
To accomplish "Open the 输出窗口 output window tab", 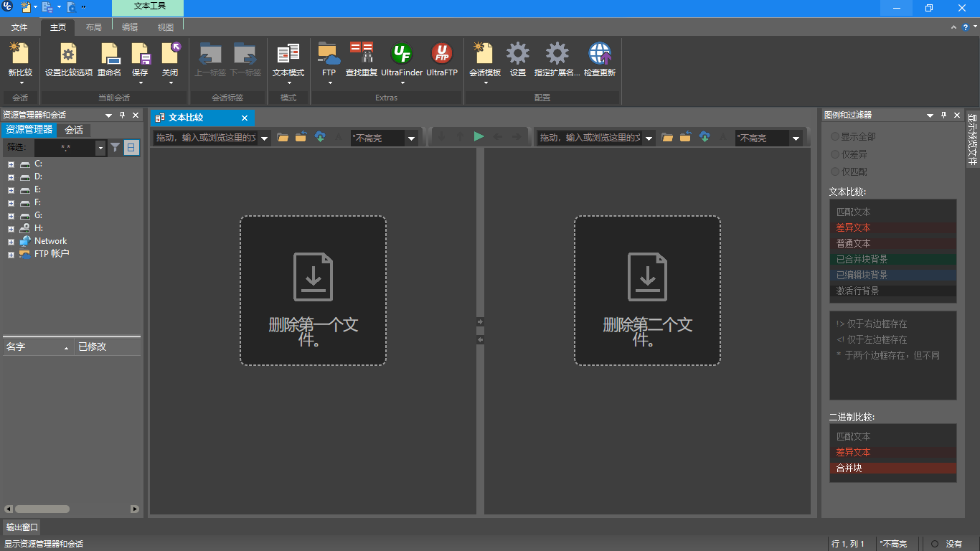I will [x=22, y=527].
